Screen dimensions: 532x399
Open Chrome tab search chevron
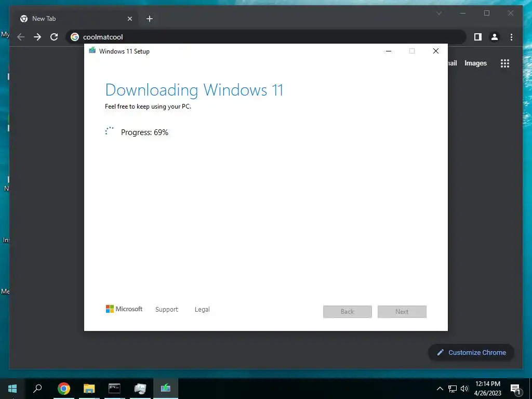point(438,13)
